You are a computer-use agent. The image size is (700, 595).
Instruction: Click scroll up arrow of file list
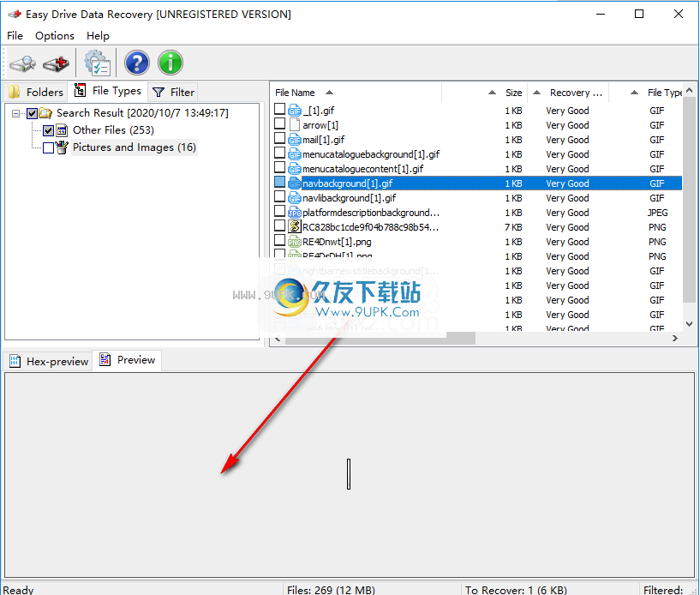[x=689, y=91]
